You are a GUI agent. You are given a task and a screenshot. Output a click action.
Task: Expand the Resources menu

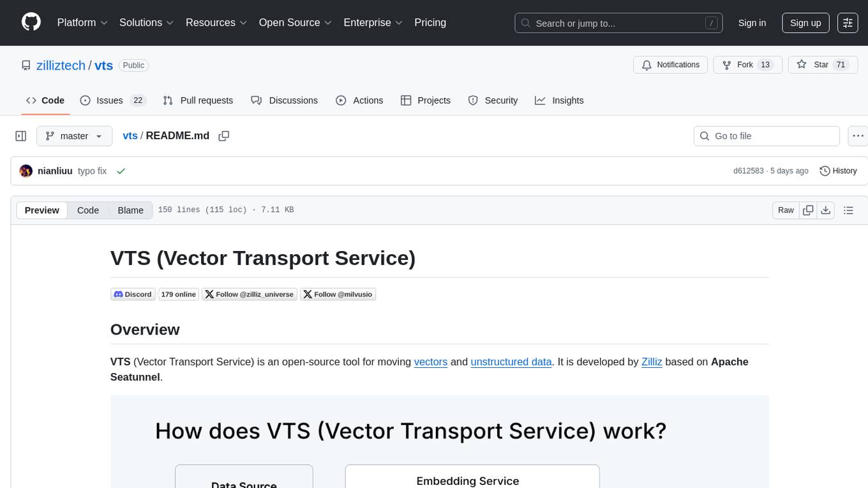click(x=216, y=22)
